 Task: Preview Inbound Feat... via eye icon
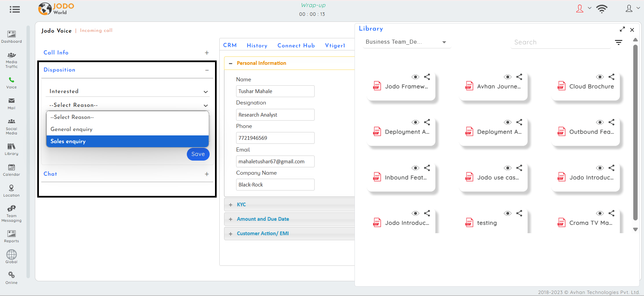tap(415, 168)
